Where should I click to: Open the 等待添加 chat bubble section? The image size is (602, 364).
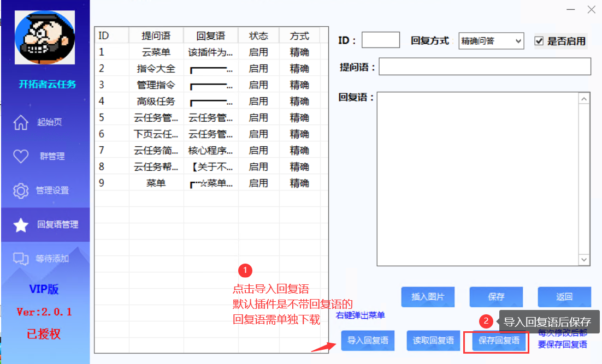pyautogui.click(x=45, y=259)
